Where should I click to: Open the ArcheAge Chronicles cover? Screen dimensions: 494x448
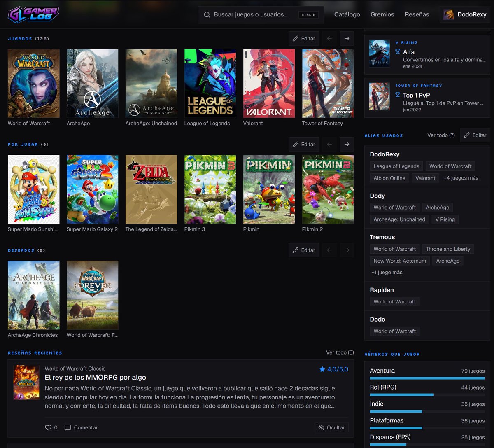[34, 295]
